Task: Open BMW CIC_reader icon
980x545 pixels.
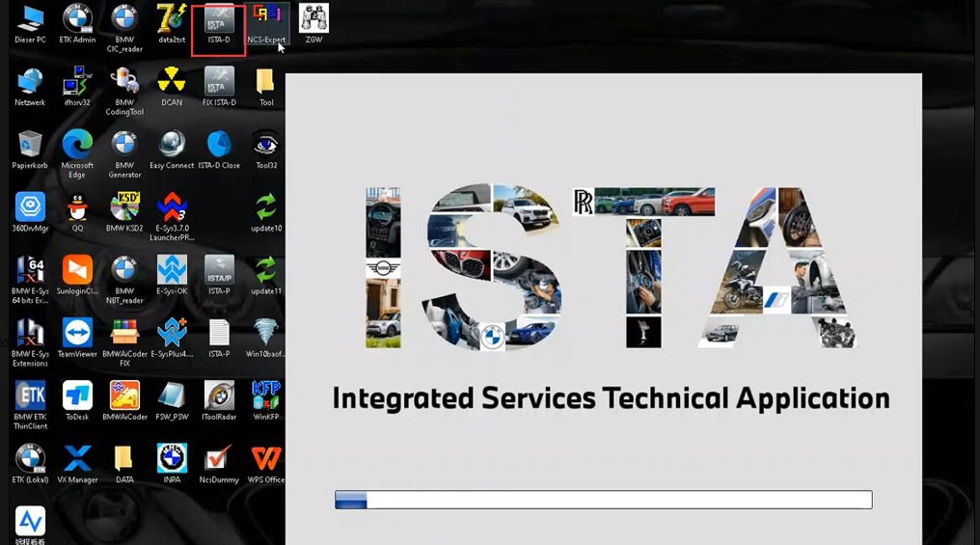Action: coord(124,28)
